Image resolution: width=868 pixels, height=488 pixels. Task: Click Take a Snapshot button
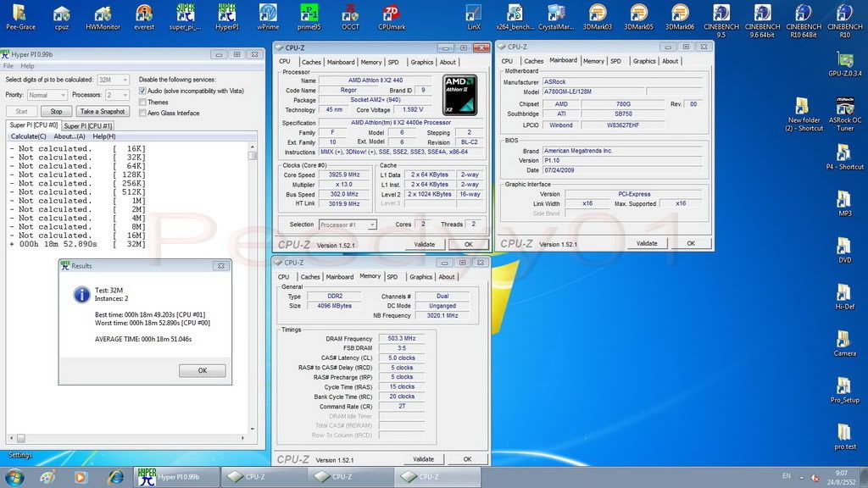tap(102, 111)
